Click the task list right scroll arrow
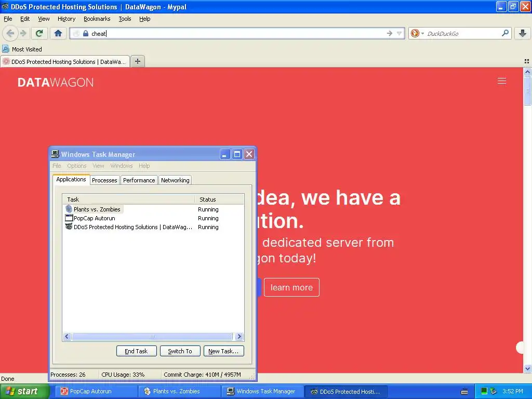Screen dimensions: 532x399 pos(239,336)
